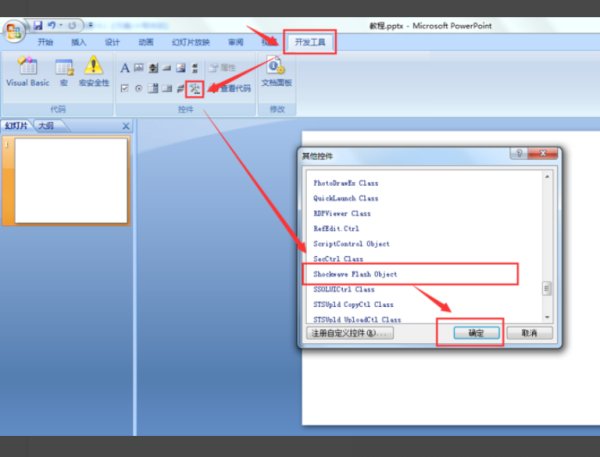Insert an Option Button control

point(139,89)
